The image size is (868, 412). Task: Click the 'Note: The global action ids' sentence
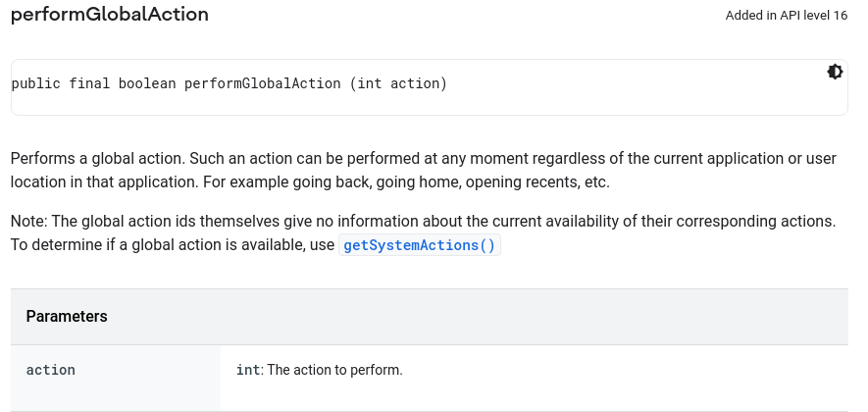click(x=423, y=221)
